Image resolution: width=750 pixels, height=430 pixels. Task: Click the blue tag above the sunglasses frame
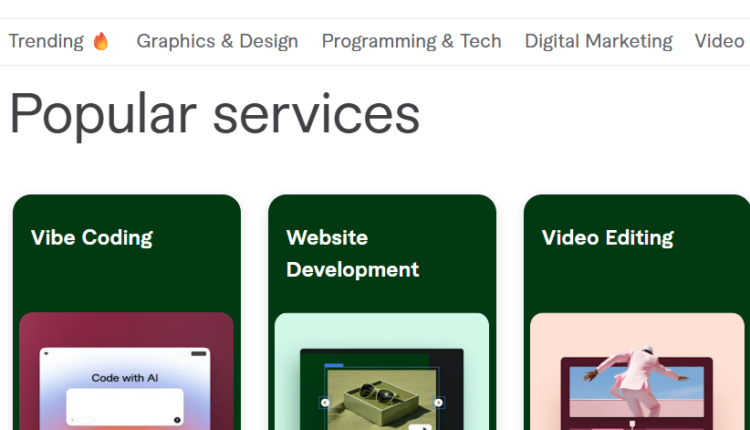334,365
